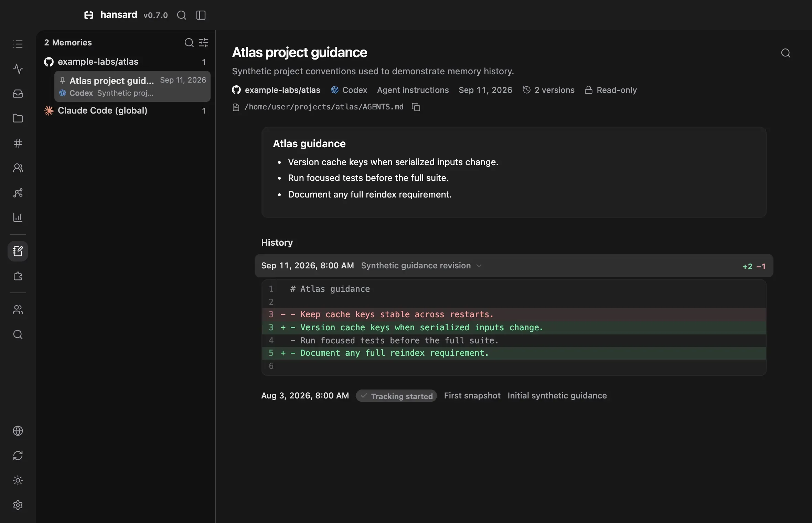Open the list view sidebar icon
Viewport: 812px width, 523px height.
click(18, 44)
